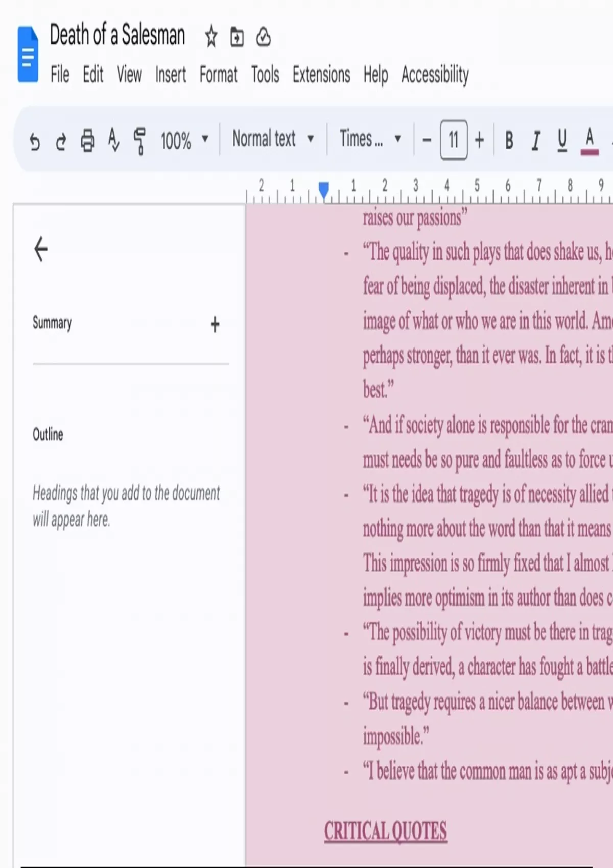Image resolution: width=613 pixels, height=868 pixels.
Task: Add a summary with plus button
Action: tap(215, 324)
